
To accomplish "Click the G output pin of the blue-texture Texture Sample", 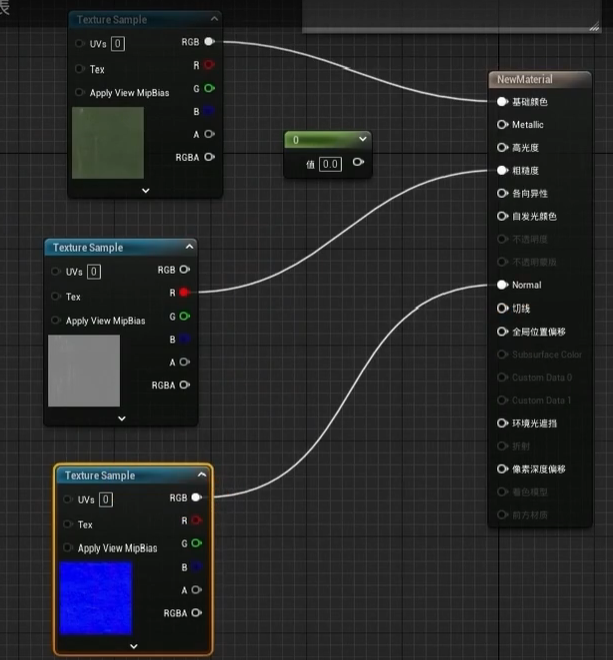I will click(197, 543).
